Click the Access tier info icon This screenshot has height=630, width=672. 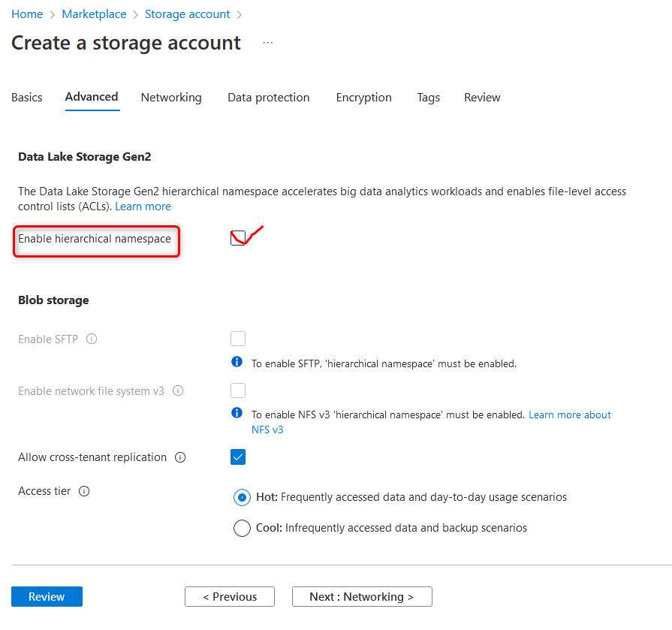coord(84,491)
